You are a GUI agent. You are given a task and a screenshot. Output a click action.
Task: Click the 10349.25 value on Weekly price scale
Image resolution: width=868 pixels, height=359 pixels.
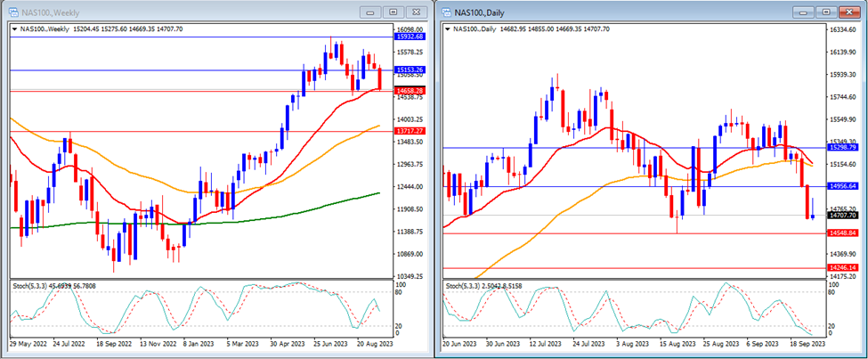[x=410, y=276]
